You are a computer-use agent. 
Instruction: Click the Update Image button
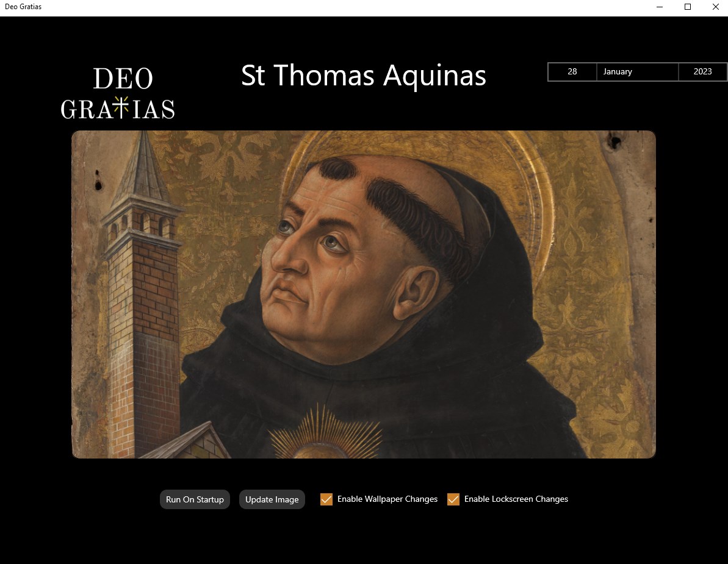(272, 499)
